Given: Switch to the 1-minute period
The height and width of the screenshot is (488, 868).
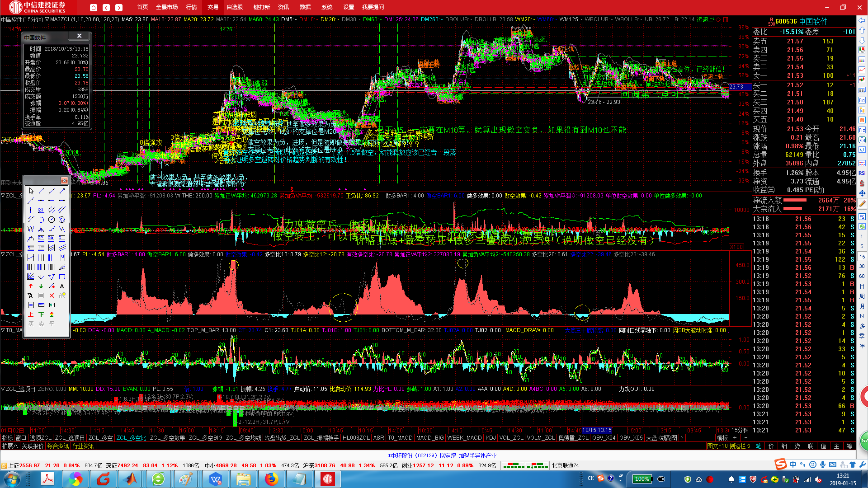Looking at the screenshot, I should click(862, 236).
